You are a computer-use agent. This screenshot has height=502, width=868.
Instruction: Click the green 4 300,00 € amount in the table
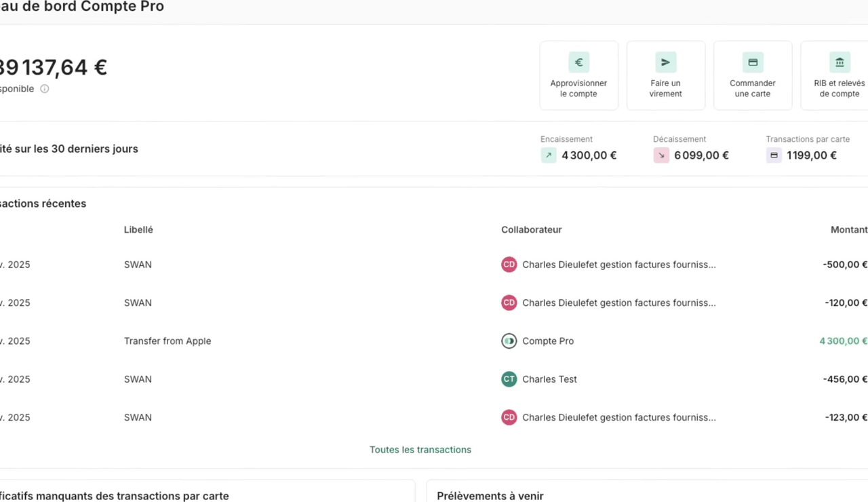[x=844, y=341]
